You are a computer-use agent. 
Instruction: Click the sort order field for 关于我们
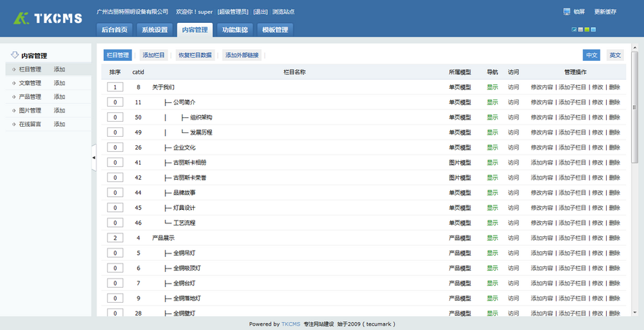115,87
